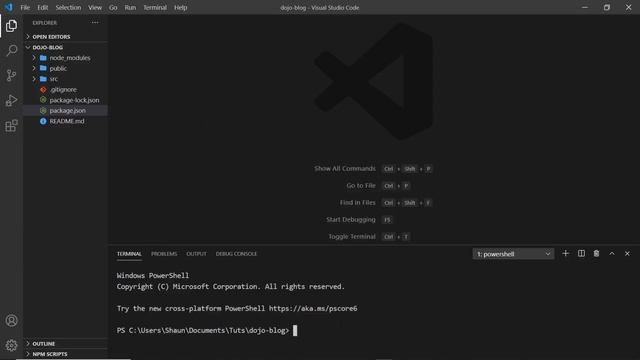Open the Run menu
The image size is (640, 360).
[x=130, y=7]
